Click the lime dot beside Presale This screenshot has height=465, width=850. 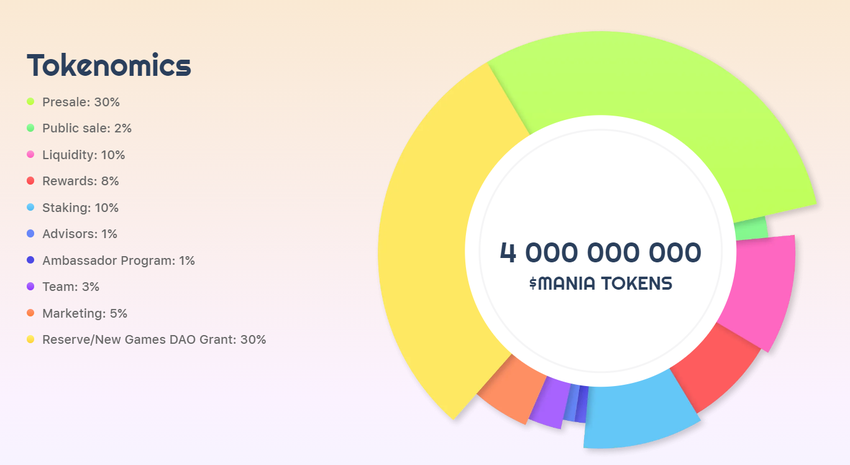[31, 102]
